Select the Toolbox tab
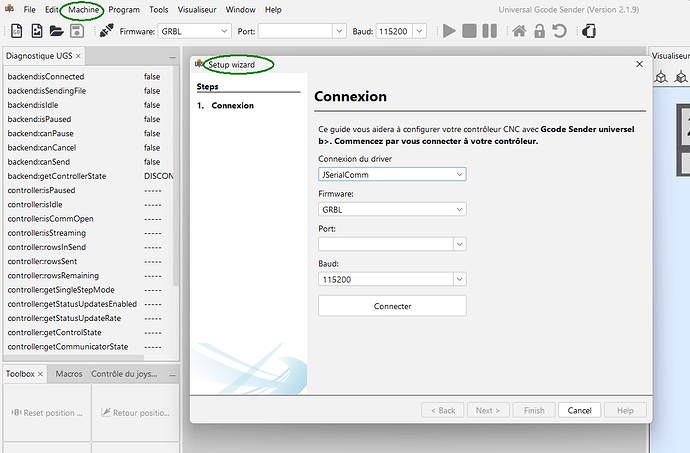The width and height of the screenshot is (690, 453). [20, 374]
